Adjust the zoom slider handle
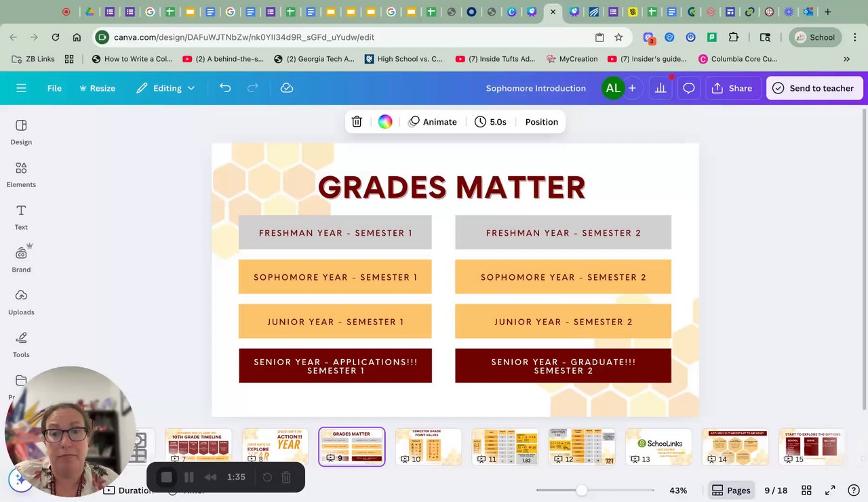This screenshot has height=502, width=868. click(x=581, y=490)
